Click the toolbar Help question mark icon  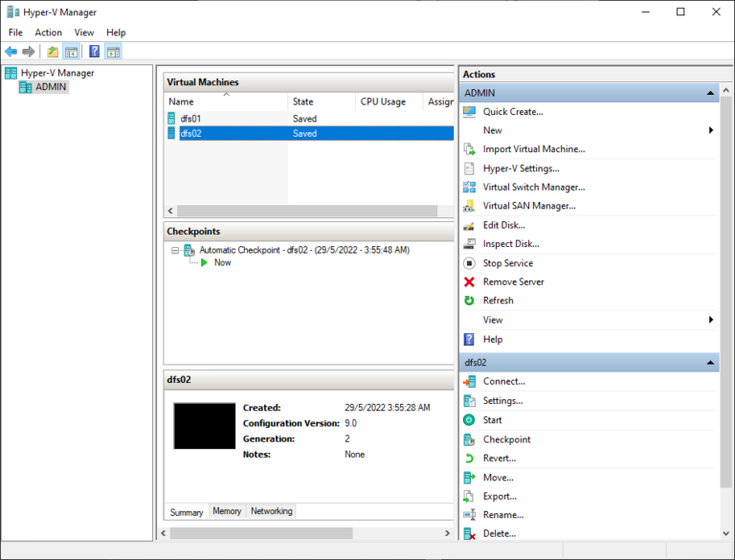pos(95,52)
